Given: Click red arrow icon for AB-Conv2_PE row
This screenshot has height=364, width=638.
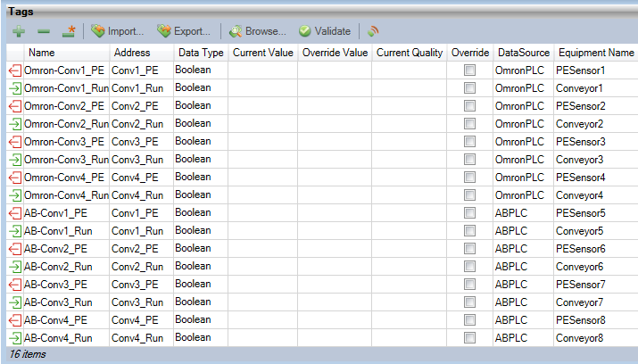Looking at the screenshot, I should point(15,249).
